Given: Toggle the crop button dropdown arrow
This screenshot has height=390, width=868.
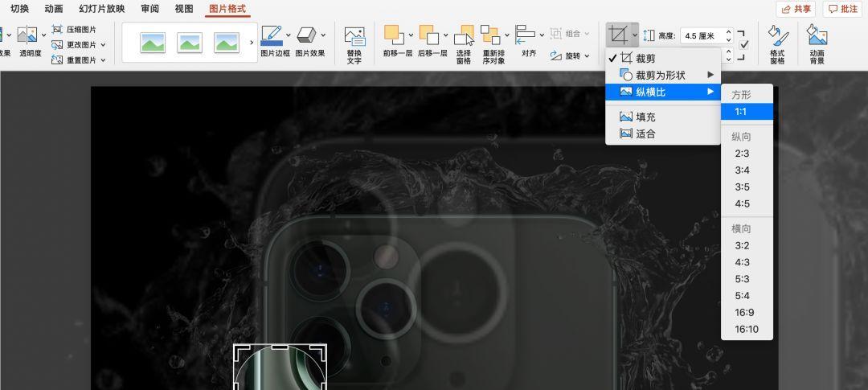Looking at the screenshot, I should [x=634, y=35].
